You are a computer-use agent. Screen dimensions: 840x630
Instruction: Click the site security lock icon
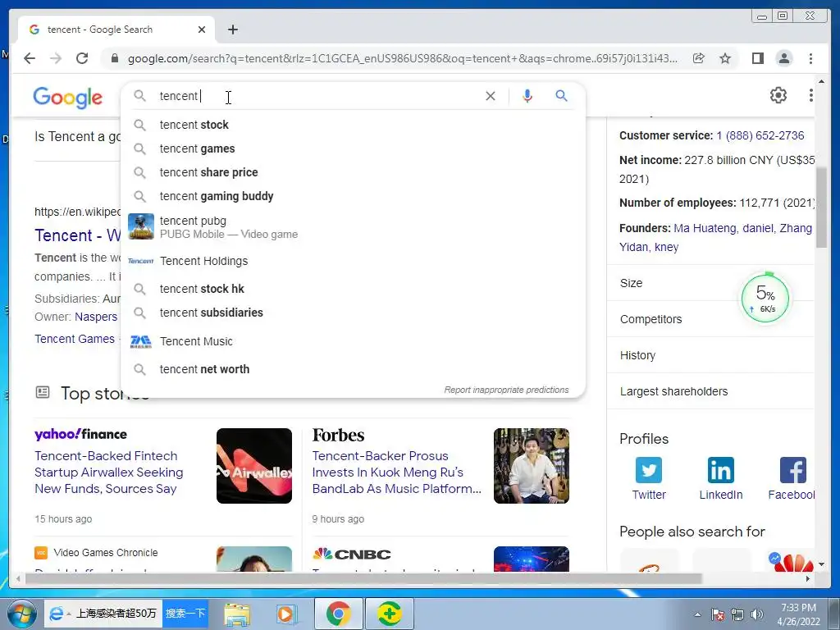pyautogui.click(x=114, y=58)
